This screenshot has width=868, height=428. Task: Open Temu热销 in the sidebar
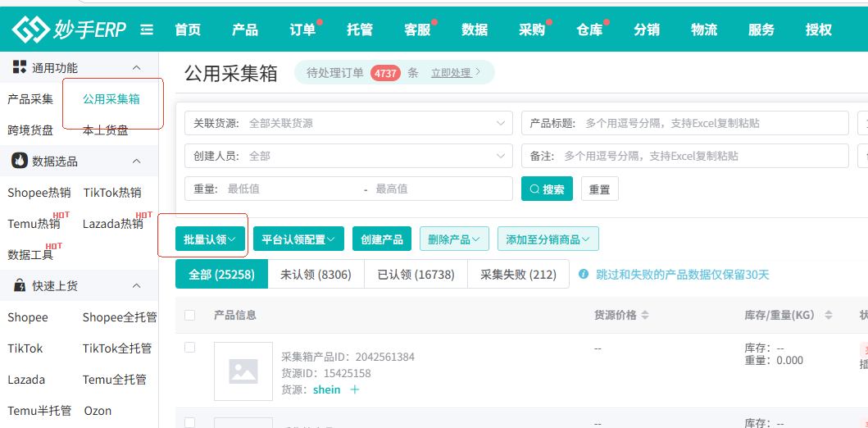(34, 224)
